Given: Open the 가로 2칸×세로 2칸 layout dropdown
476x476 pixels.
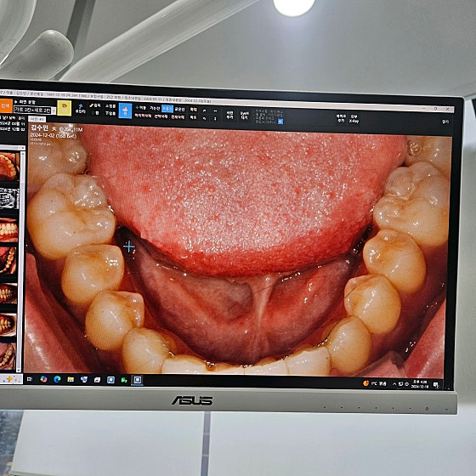Looking at the screenshot, I should (35, 110).
